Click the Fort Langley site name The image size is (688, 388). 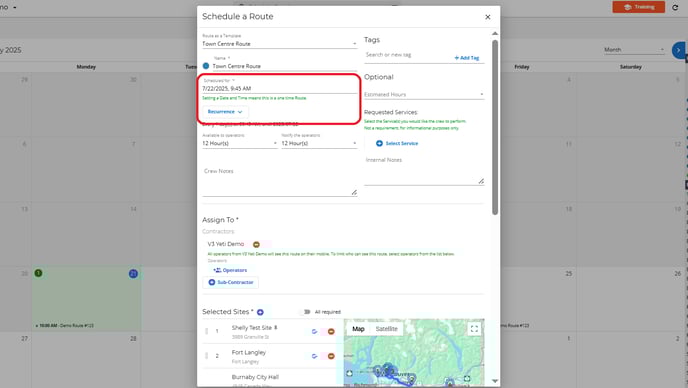click(x=249, y=352)
